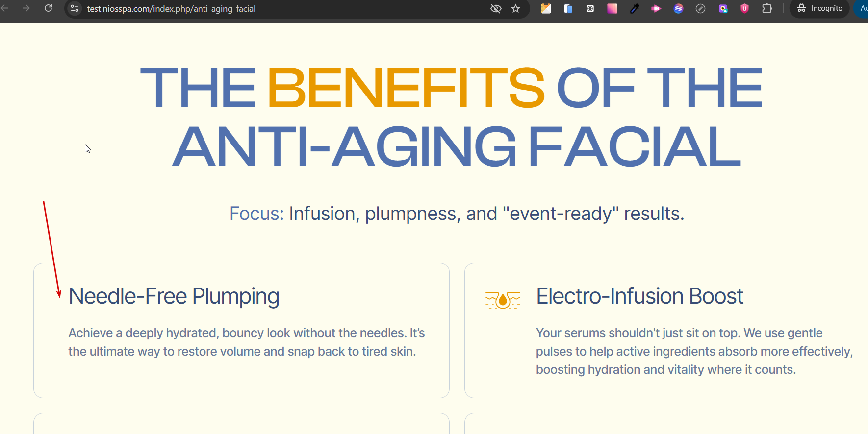Open the pink gradient square extension
This screenshot has height=434, width=868.
(x=612, y=8)
